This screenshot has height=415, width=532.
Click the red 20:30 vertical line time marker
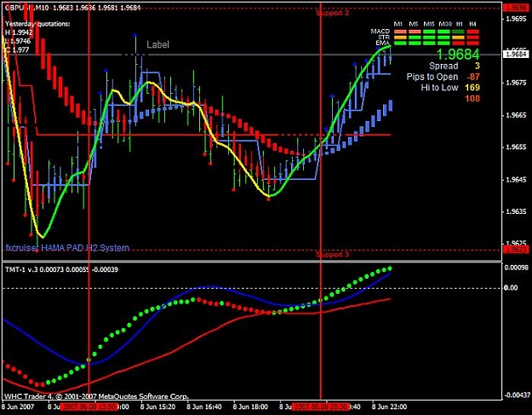point(321,406)
